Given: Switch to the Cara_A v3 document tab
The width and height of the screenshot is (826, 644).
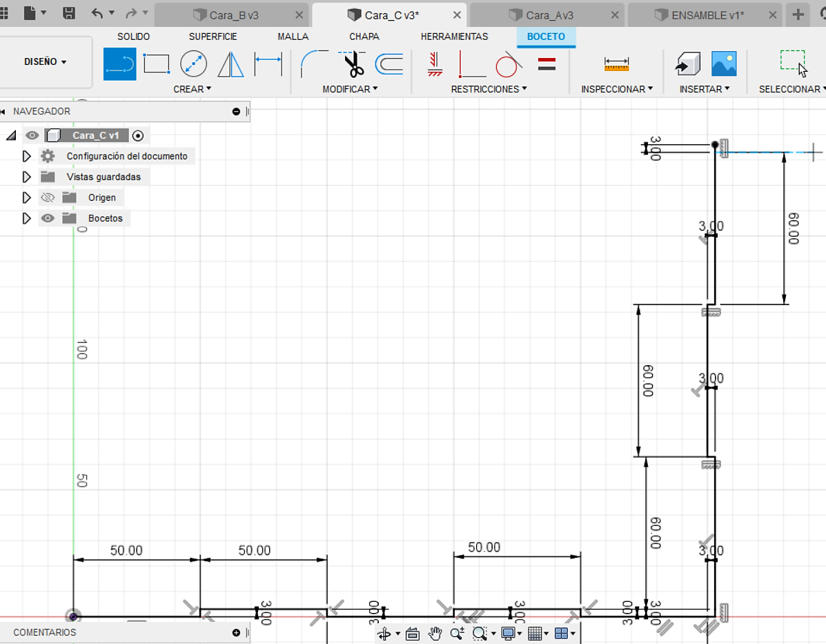Looking at the screenshot, I should pos(548,14).
